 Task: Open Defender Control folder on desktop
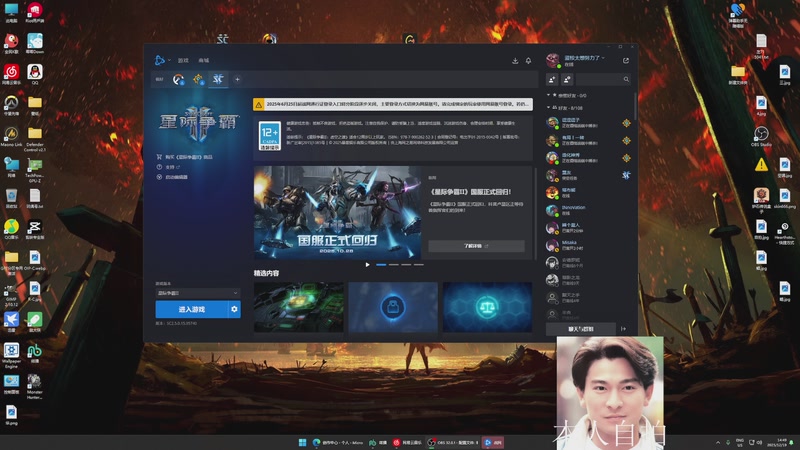[x=35, y=139]
